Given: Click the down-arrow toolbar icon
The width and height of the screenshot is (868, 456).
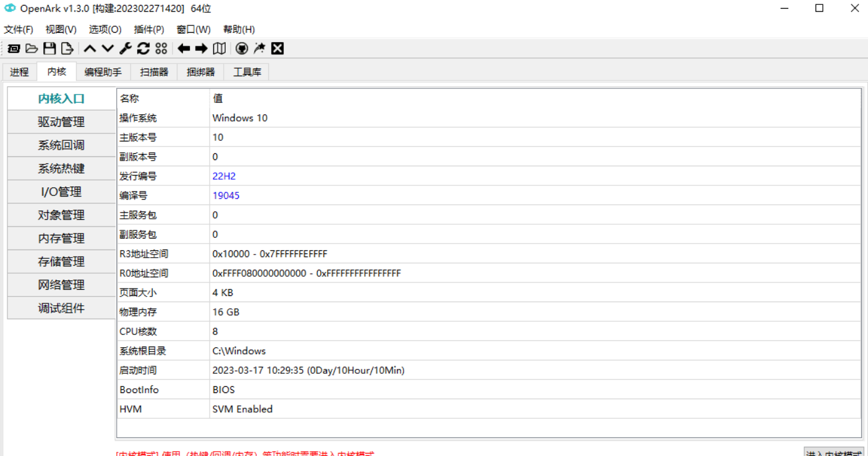Looking at the screenshot, I should tap(106, 48).
